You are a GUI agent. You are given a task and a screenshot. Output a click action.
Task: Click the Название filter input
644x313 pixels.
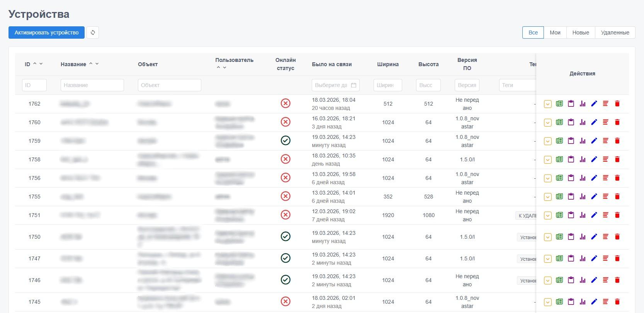click(92, 85)
